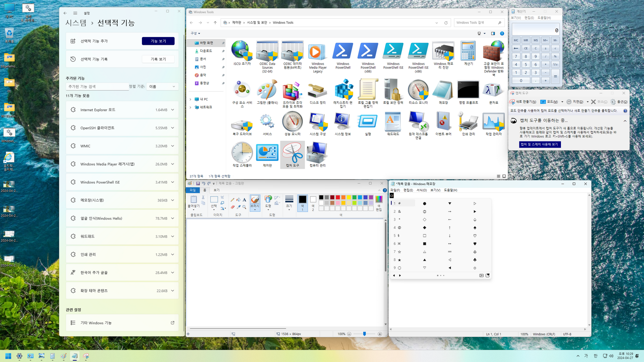The width and height of the screenshot is (644, 362).
Task: Select the fill bucket tool in Paint
Action: (x=238, y=200)
